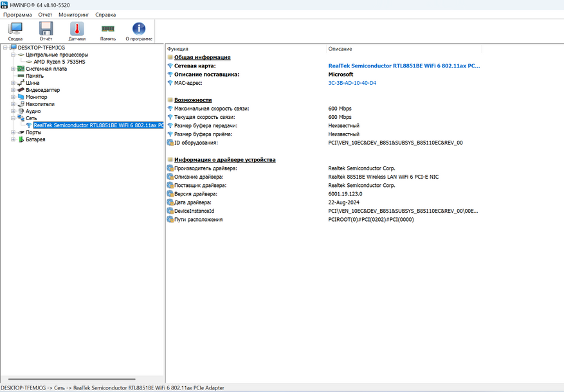Click the DeviceInstanceId row label

point(194,211)
